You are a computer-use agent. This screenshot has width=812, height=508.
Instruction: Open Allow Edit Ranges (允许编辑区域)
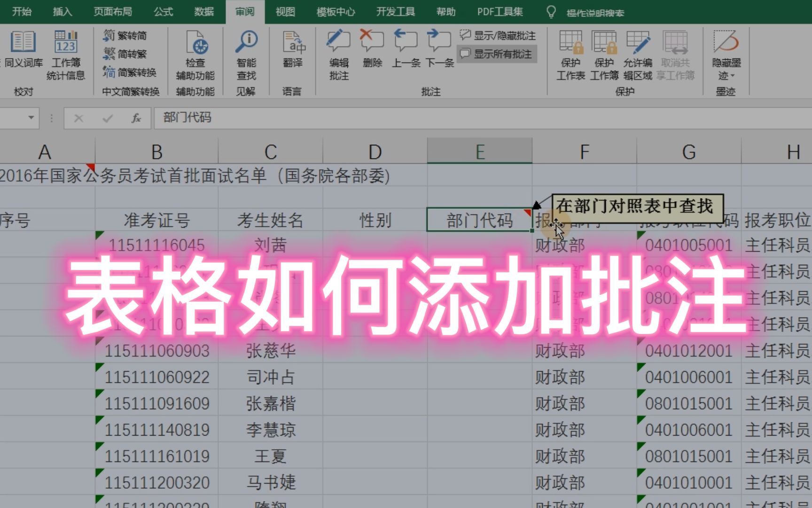[x=638, y=56]
